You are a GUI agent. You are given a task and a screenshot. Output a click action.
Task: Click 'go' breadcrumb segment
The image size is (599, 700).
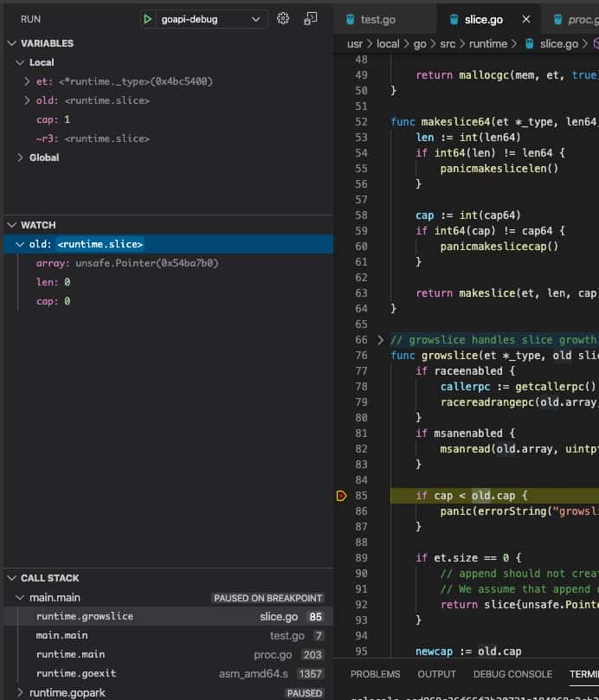coord(420,44)
